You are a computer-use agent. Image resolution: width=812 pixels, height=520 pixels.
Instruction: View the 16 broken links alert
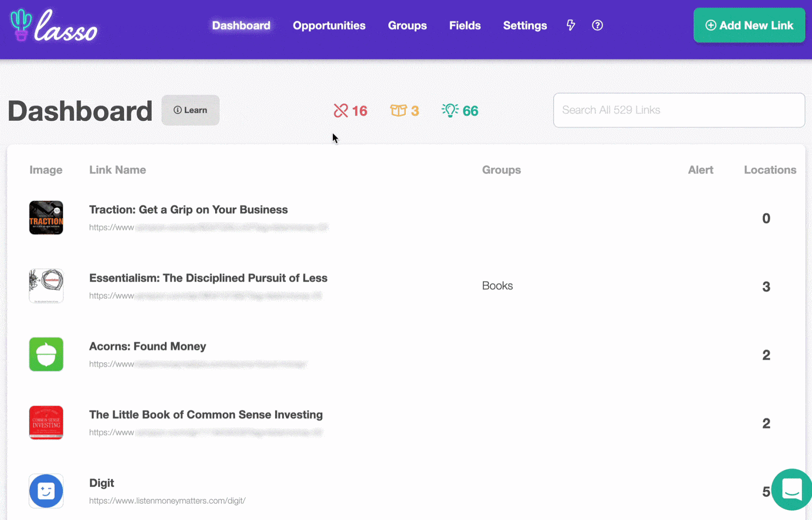(350, 111)
